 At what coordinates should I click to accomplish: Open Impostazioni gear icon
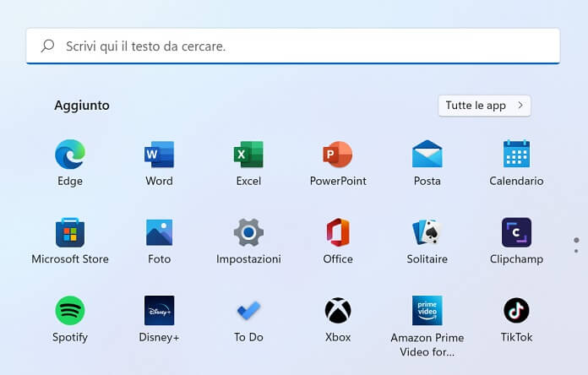pyautogui.click(x=248, y=232)
